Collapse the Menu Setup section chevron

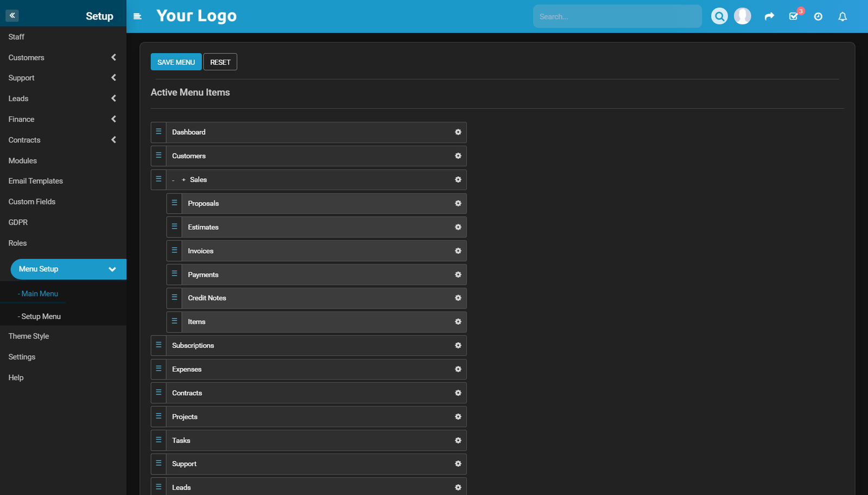[112, 269]
